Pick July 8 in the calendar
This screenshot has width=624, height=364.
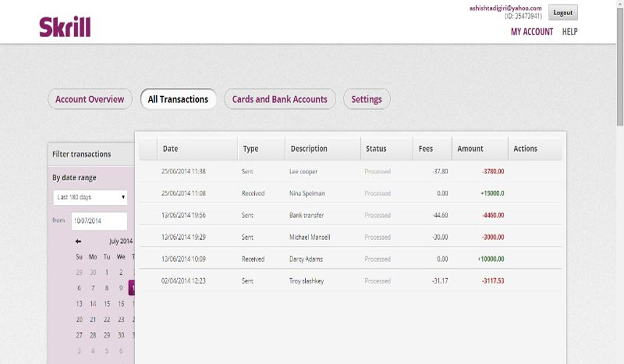coord(107,288)
